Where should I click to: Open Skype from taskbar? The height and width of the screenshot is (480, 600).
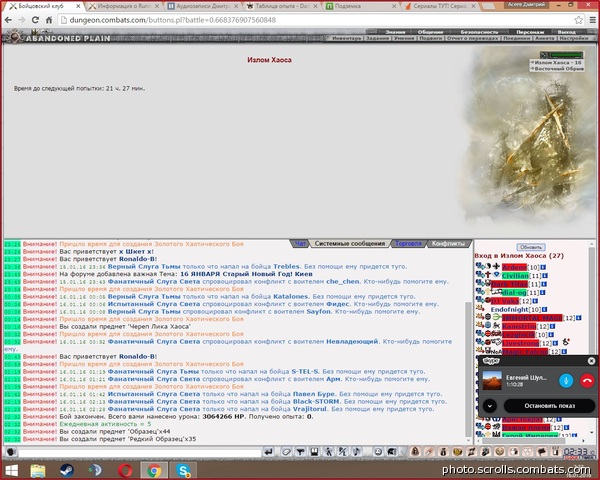tap(184, 470)
